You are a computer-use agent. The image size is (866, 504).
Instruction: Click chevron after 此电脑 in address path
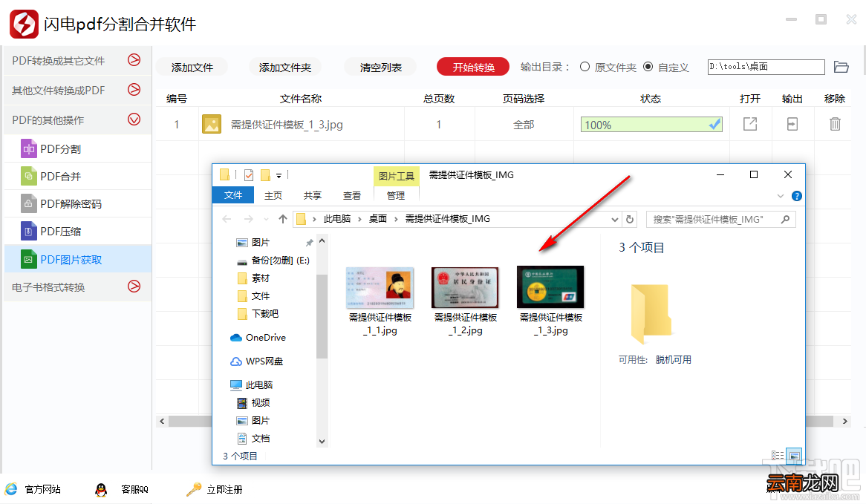coord(359,219)
